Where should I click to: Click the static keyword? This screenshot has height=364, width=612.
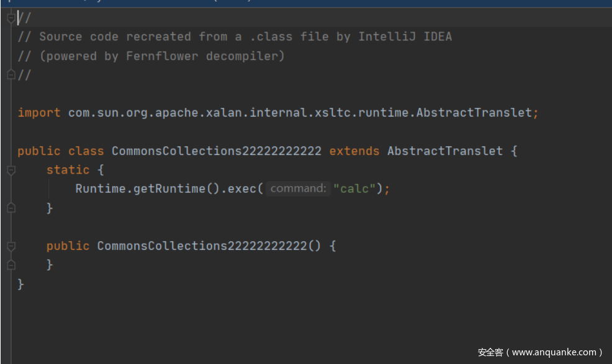68,170
